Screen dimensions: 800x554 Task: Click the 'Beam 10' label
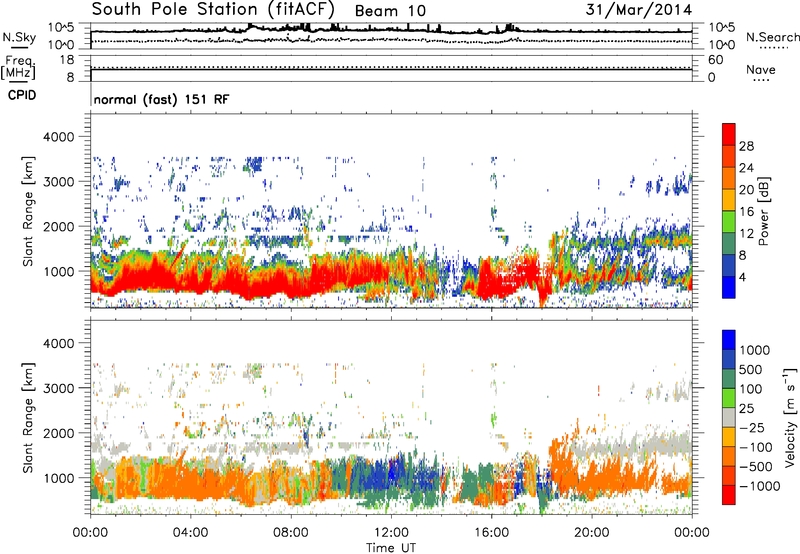390,11
